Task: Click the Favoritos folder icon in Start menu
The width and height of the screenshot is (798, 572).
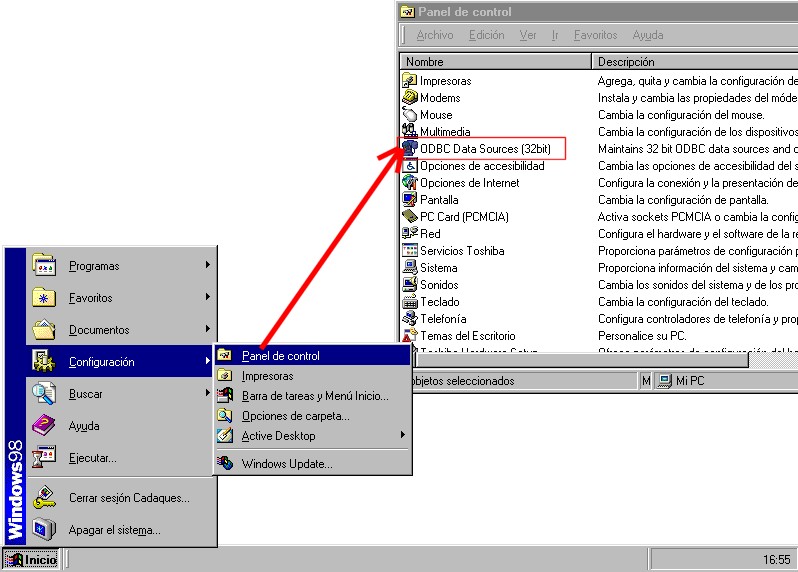Action: 44,297
